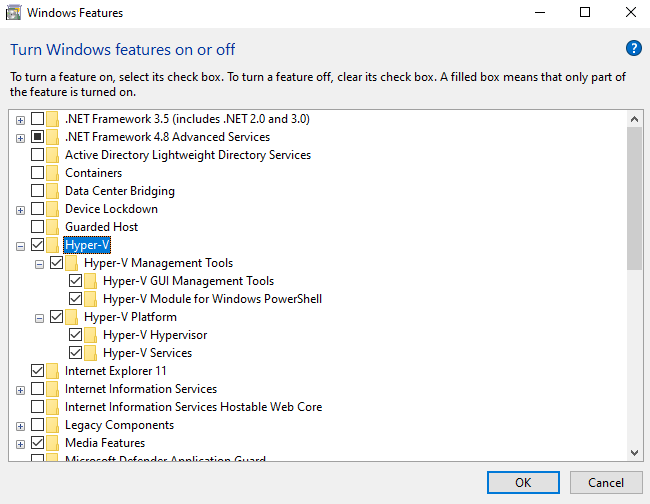Click the scrollbar up arrow
This screenshot has width=650, height=504.
click(x=634, y=119)
